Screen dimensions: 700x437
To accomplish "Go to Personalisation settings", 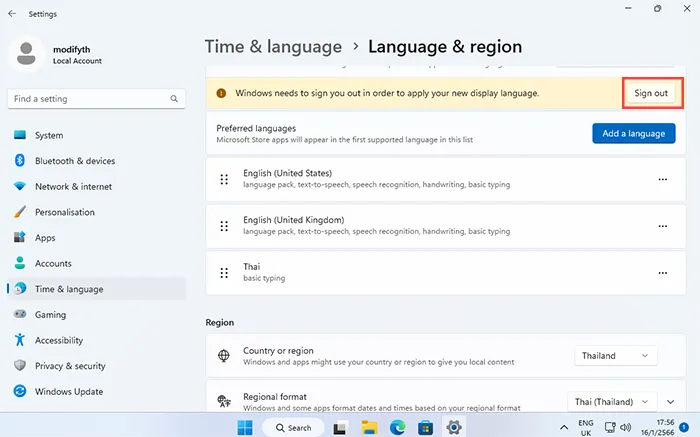I will pyautogui.click(x=96, y=212).
